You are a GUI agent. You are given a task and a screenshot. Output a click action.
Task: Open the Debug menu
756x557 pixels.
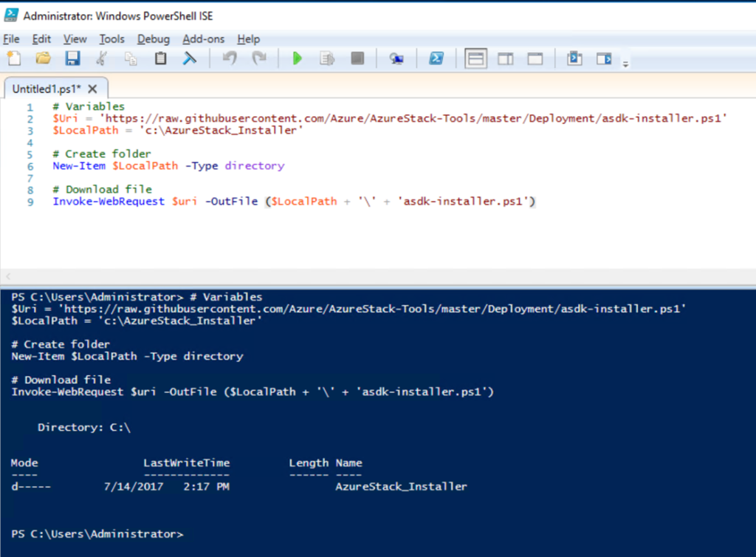(x=153, y=39)
